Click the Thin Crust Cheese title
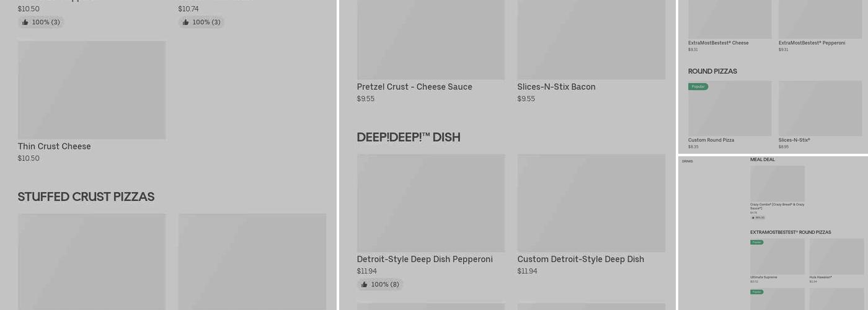 point(54,146)
